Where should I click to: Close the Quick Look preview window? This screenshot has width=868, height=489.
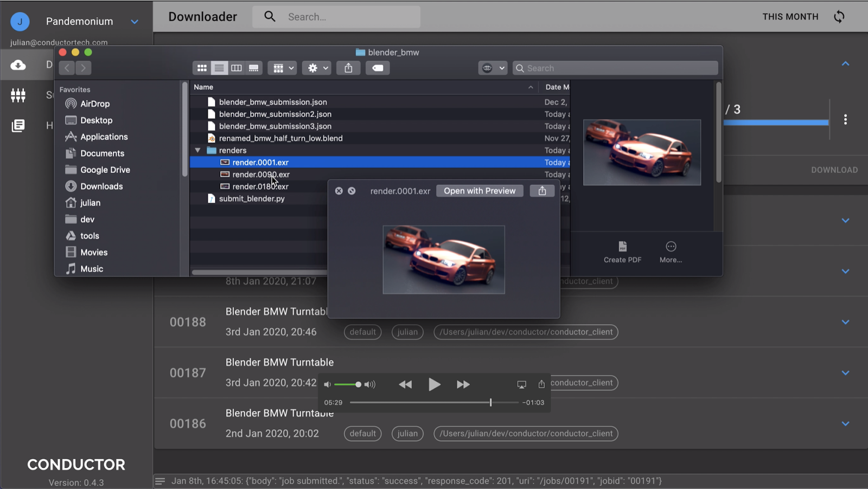pos(339,191)
